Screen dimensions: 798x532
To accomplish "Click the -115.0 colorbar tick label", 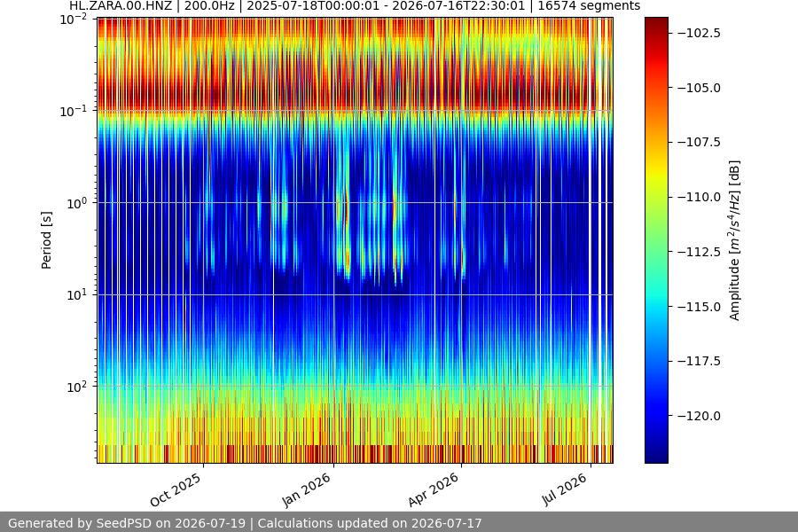I will (699, 307).
